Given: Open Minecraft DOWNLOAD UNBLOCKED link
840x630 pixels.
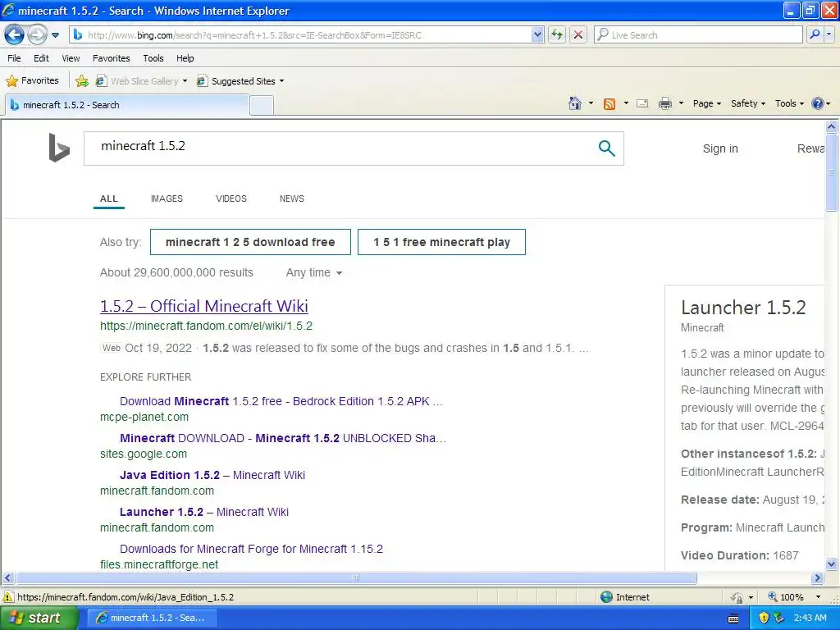Looking at the screenshot, I should pos(283,438).
